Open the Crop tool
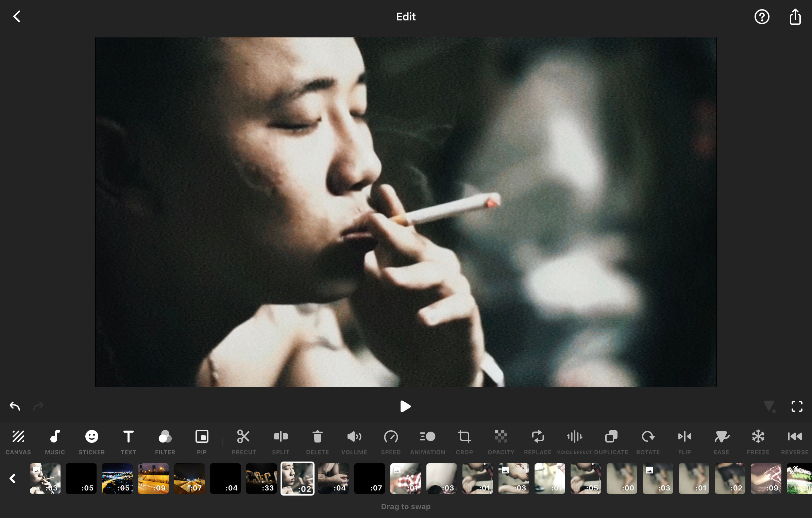812x518 pixels. [x=464, y=442]
